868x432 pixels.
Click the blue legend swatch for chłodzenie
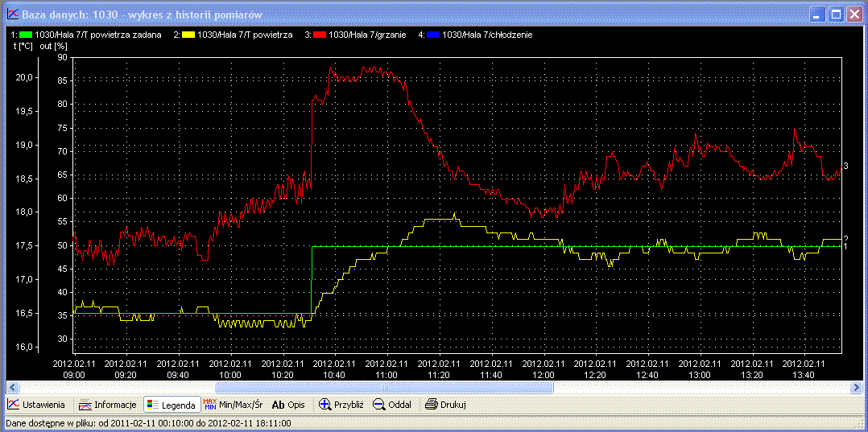point(433,35)
